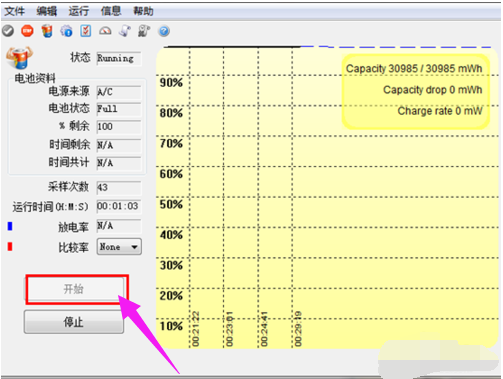Click the red STOP sign toolbar icon
The height and width of the screenshot is (379, 503).
(x=27, y=31)
